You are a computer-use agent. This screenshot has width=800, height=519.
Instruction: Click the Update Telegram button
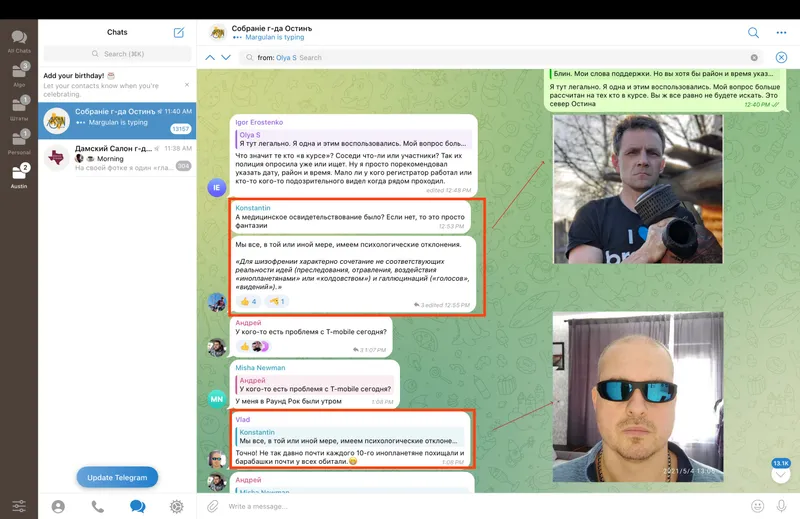tap(117, 478)
